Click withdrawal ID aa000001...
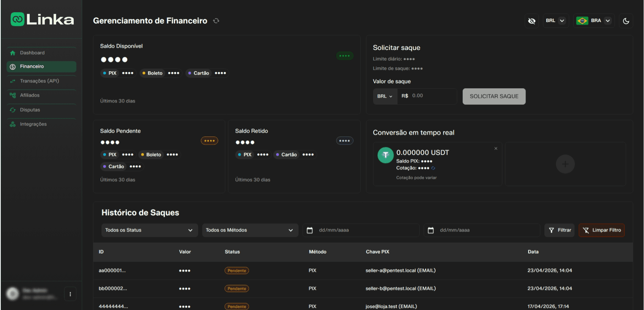 (x=112, y=271)
